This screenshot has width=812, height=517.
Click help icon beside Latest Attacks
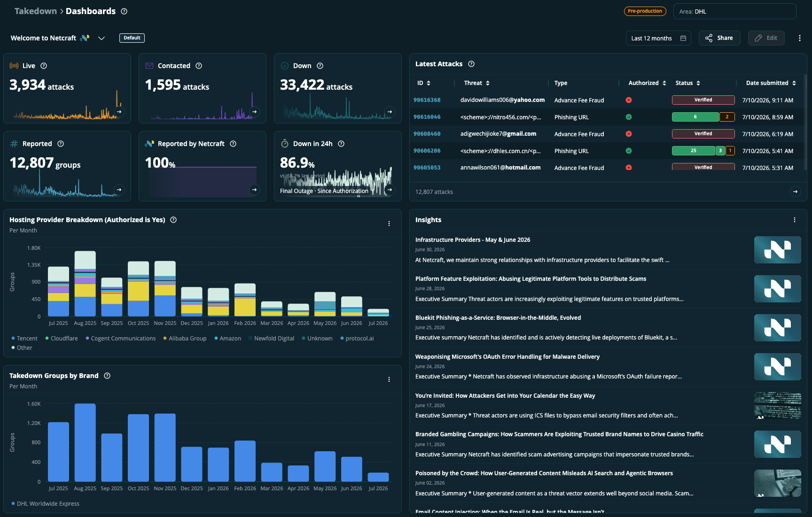471,64
